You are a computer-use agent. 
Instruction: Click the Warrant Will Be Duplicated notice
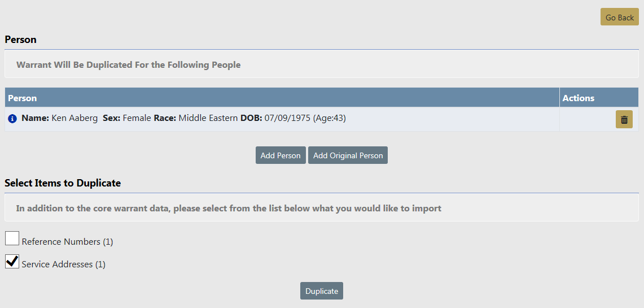[128, 65]
